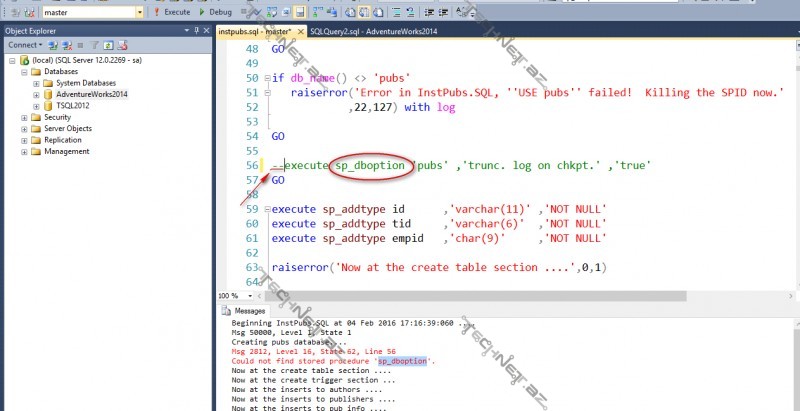This screenshot has height=411, width=800.
Task: Refresh the Object Explorer tree
Action: (106, 45)
